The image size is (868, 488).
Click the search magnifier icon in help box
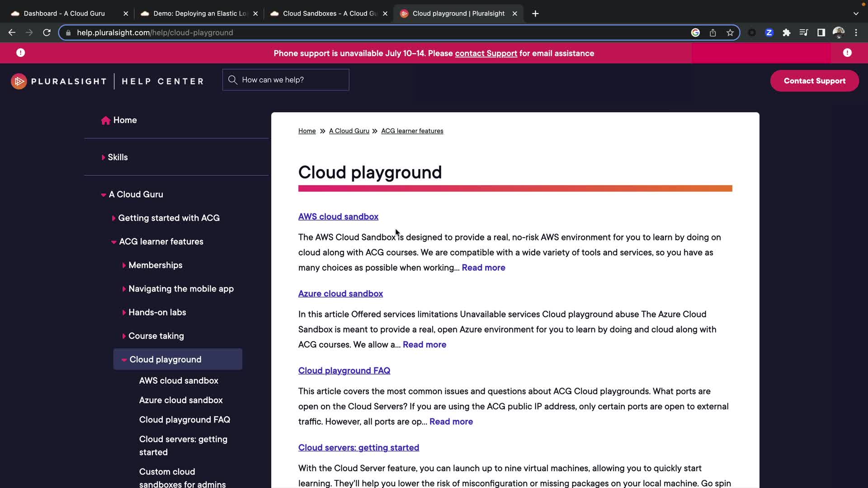tap(233, 80)
